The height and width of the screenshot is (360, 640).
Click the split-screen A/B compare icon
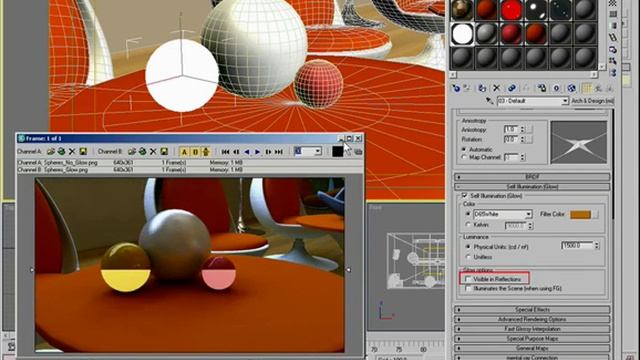206,152
